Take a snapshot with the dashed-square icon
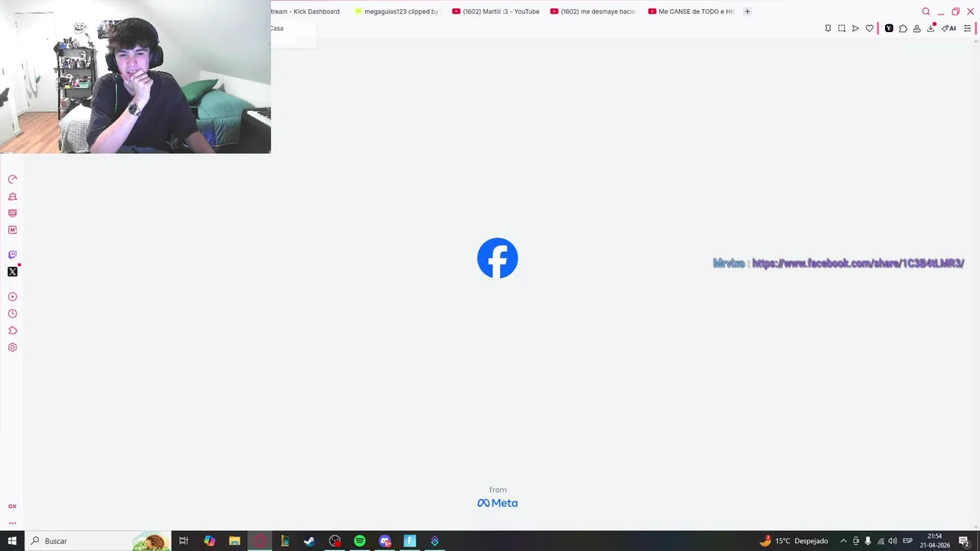Screen dimensions: 980x551 click(x=841, y=28)
